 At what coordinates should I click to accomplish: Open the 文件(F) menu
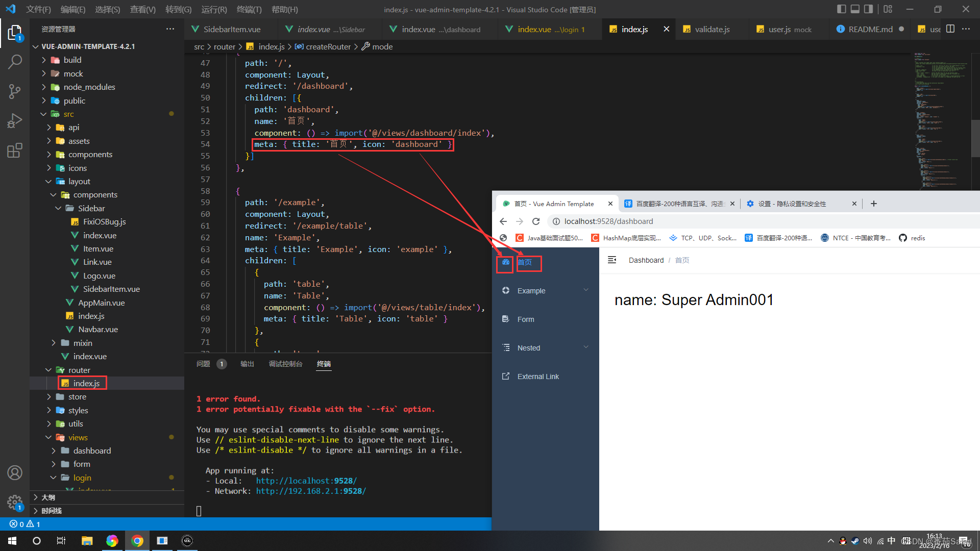[x=38, y=9]
